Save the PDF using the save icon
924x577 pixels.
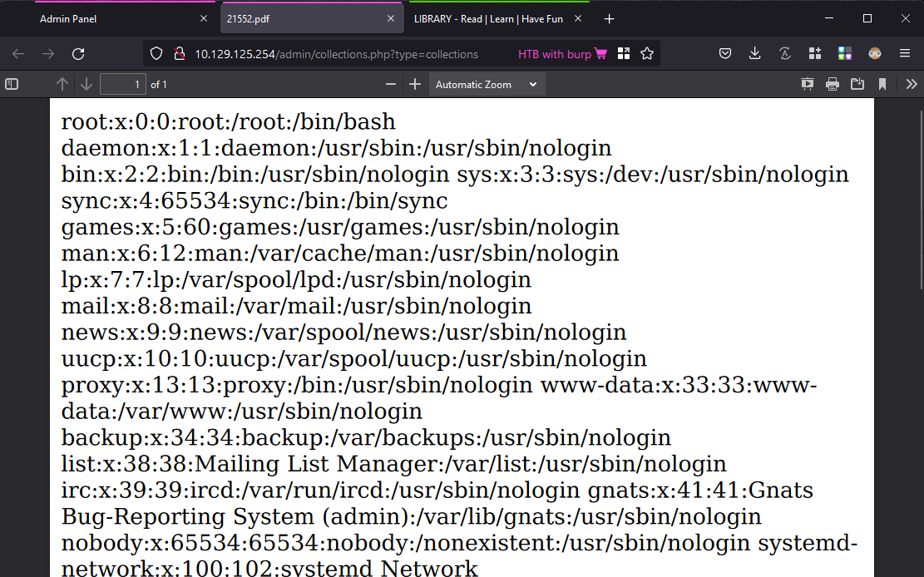pos(857,84)
